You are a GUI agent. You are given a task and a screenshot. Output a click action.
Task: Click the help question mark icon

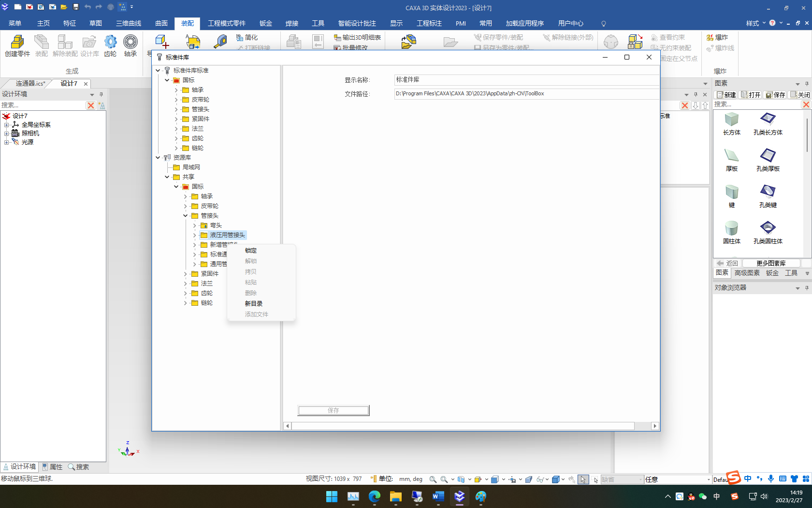[772, 23]
